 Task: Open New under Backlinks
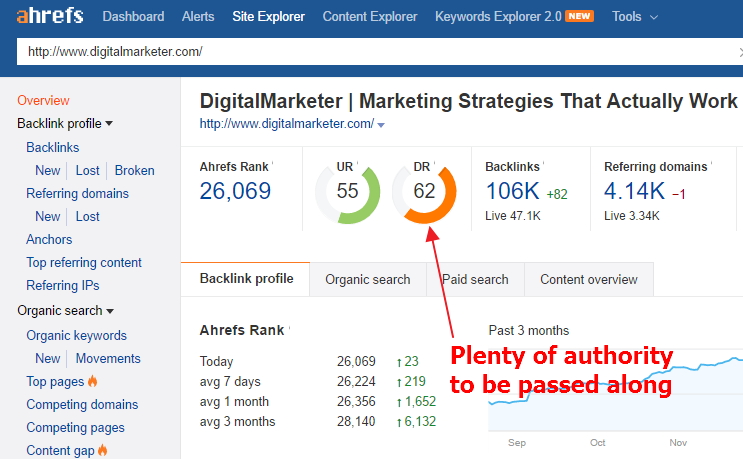[47, 171]
